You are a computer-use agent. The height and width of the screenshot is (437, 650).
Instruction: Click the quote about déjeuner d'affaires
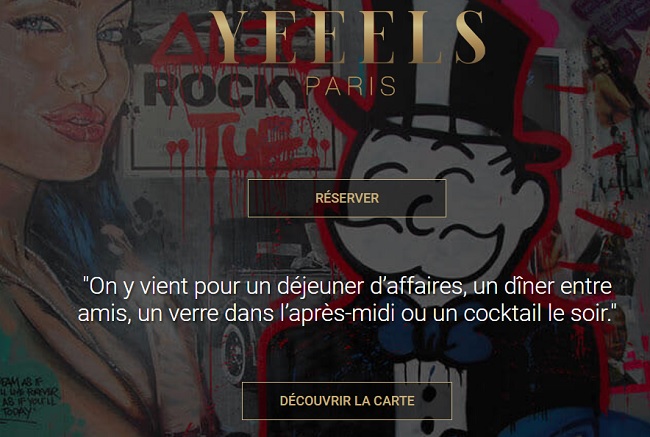(x=347, y=300)
